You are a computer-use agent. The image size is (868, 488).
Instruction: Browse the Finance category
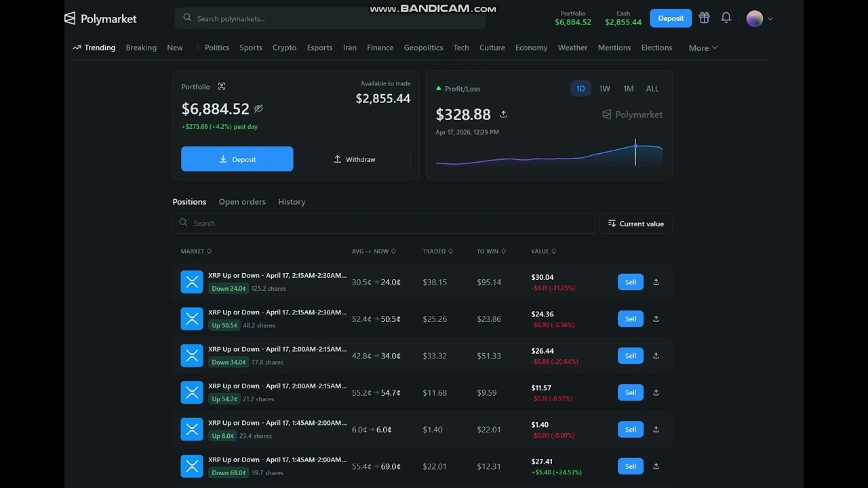point(380,47)
